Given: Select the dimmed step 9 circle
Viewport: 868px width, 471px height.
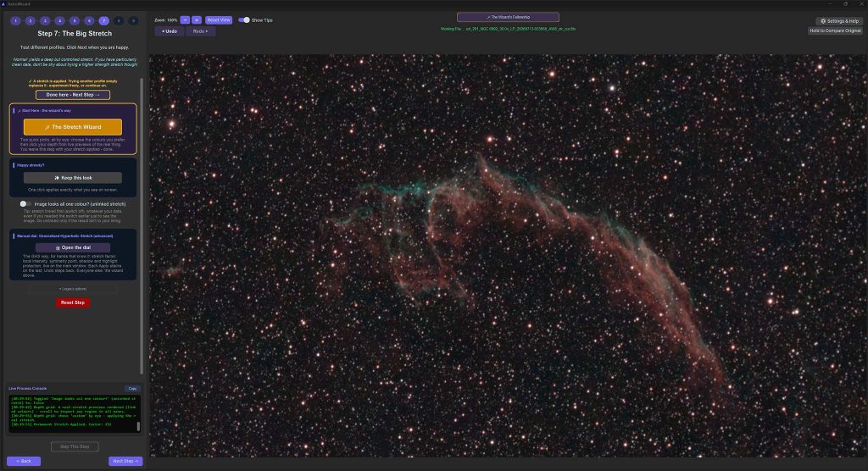Looking at the screenshot, I should point(133,21).
